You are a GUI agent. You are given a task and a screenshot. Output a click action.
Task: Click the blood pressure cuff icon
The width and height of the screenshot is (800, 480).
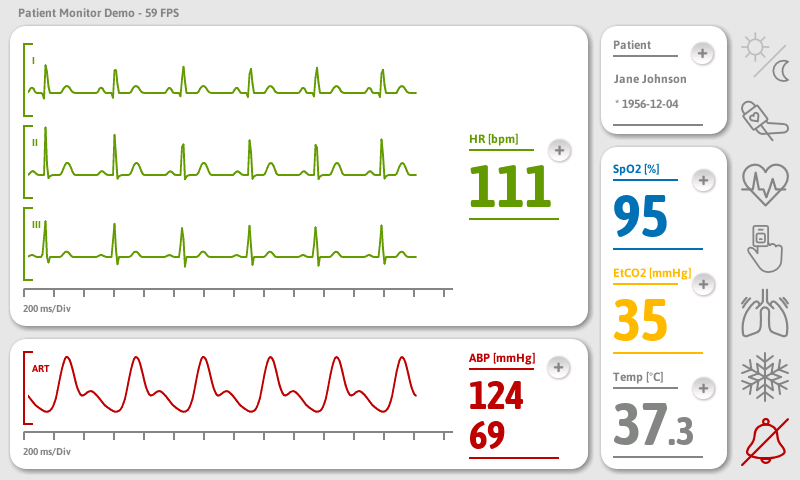pos(764,119)
